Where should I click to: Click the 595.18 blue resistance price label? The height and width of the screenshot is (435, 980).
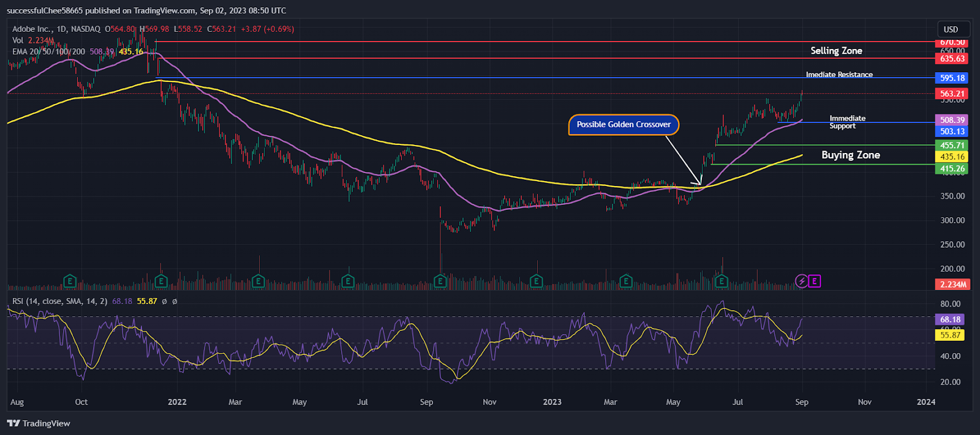click(952, 78)
